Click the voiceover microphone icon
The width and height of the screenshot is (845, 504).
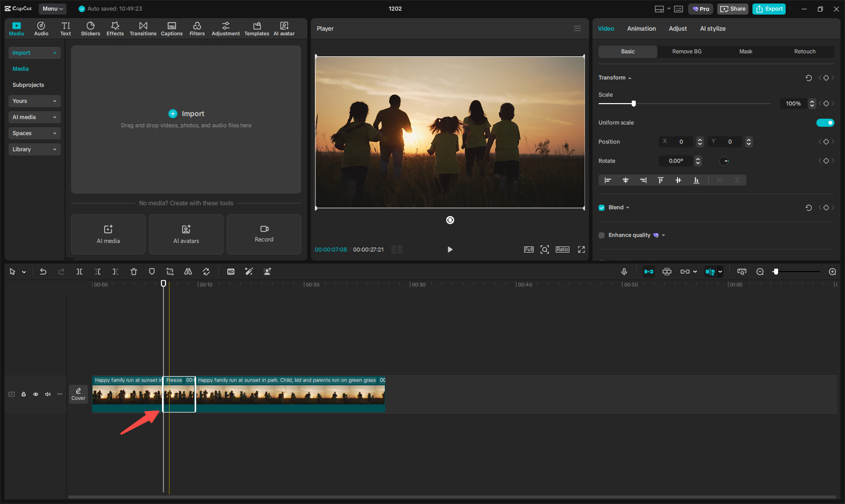point(624,272)
